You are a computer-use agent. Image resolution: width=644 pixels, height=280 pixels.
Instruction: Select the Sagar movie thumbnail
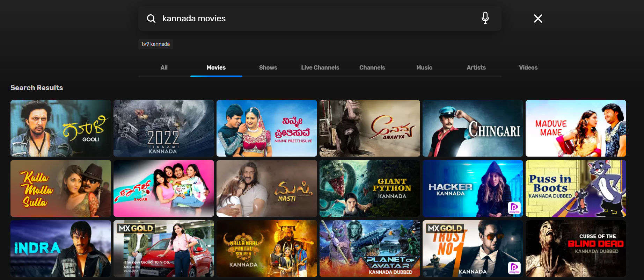(x=164, y=188)
